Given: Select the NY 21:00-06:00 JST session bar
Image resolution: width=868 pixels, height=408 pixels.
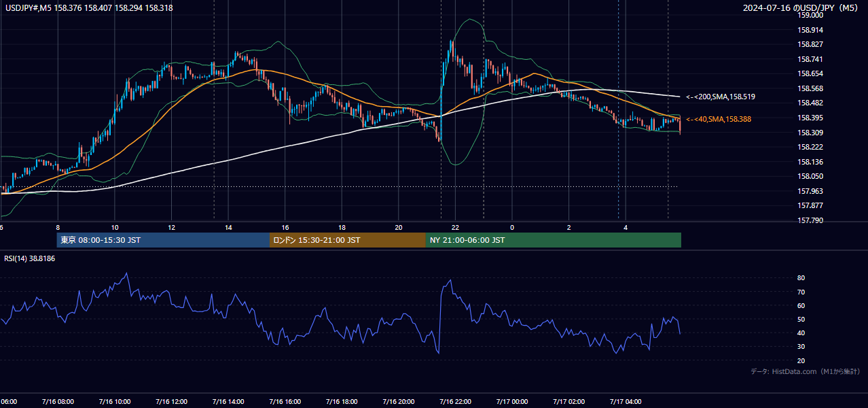Looking at the screenshot, I should click(x=554, y=240).
